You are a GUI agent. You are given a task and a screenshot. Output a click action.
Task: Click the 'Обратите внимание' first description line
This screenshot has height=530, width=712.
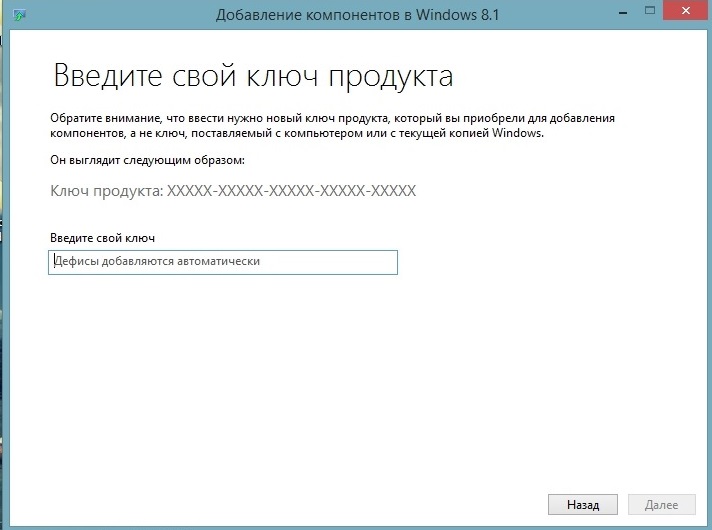pos(331,118)
